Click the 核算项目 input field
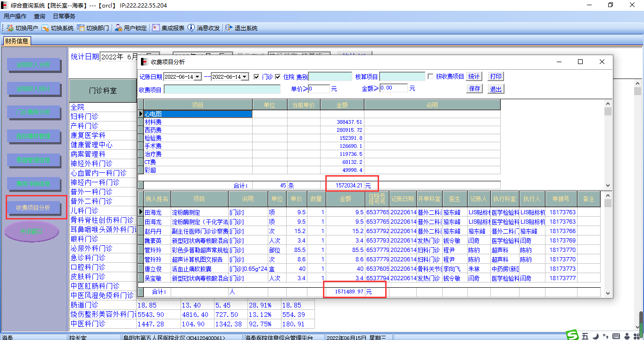Screen dimensions: 644x340 (402, 77)
